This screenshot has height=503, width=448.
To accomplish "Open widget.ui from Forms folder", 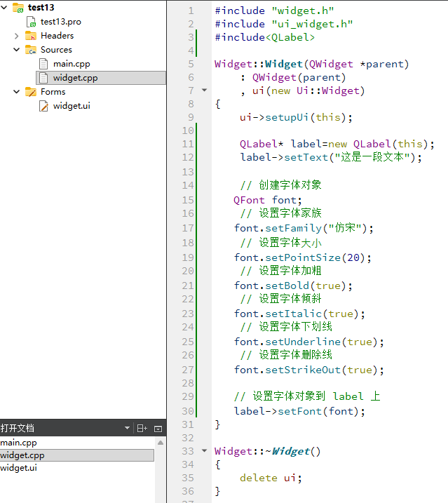I will pyautogui.click(x=72, y=106).
